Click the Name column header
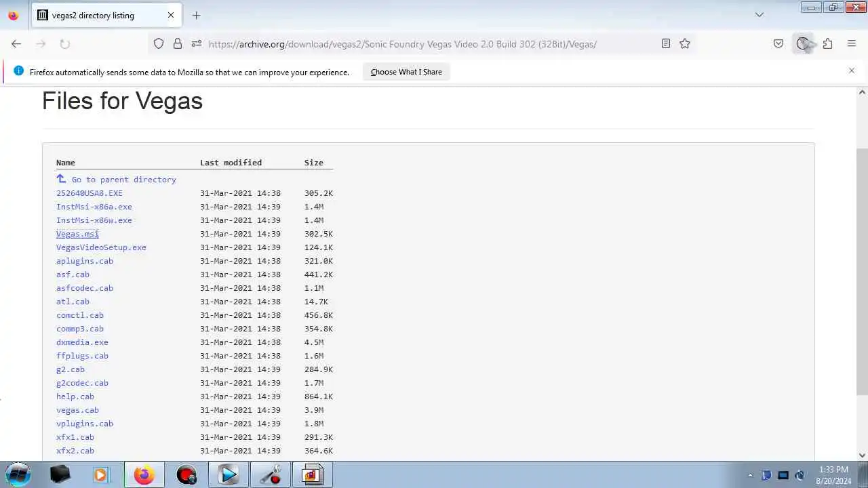This screenshot has height=488, width=868. coord(66,163)
